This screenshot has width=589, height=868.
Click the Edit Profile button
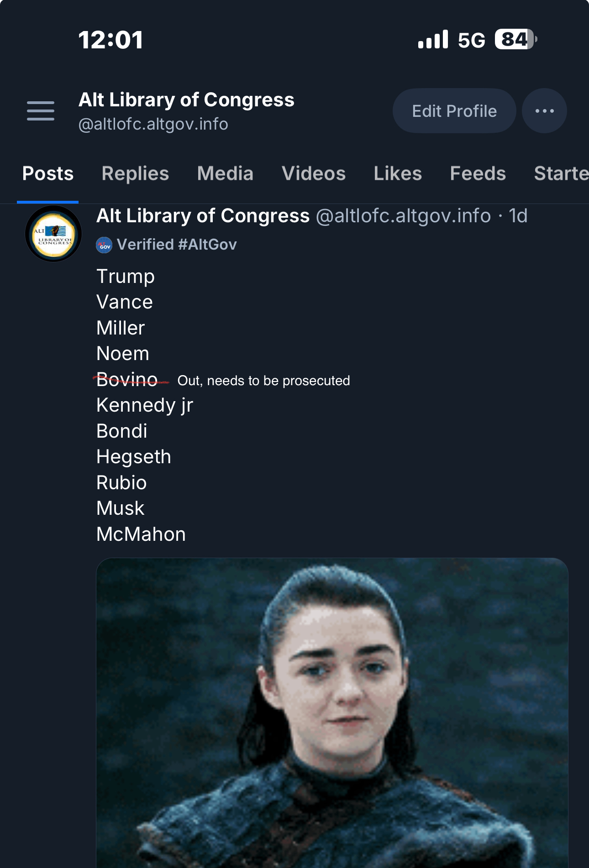tap(454, 111)
